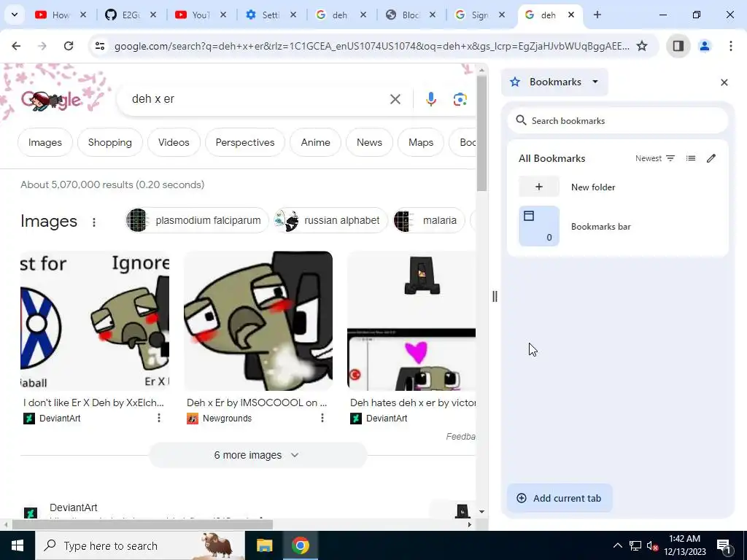Click the Google doodle logo
The height and width of the screenshot is (560, 747).
52,100
